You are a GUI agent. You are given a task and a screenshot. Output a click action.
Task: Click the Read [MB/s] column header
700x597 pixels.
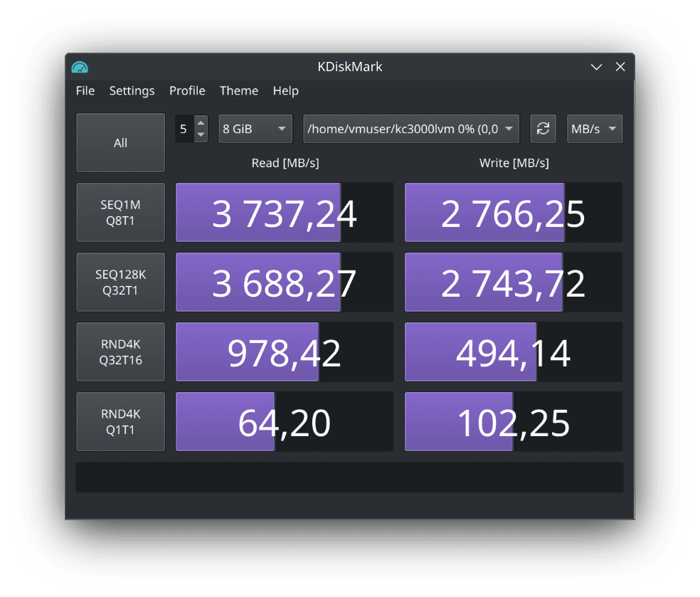[x=285, y=163]
